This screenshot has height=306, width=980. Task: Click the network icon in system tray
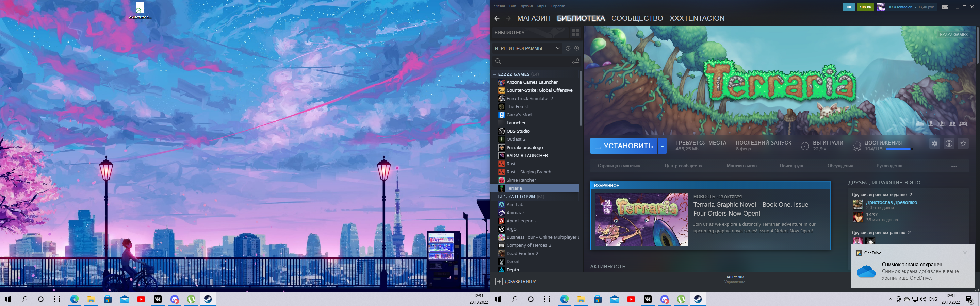[x=915, y=299]
